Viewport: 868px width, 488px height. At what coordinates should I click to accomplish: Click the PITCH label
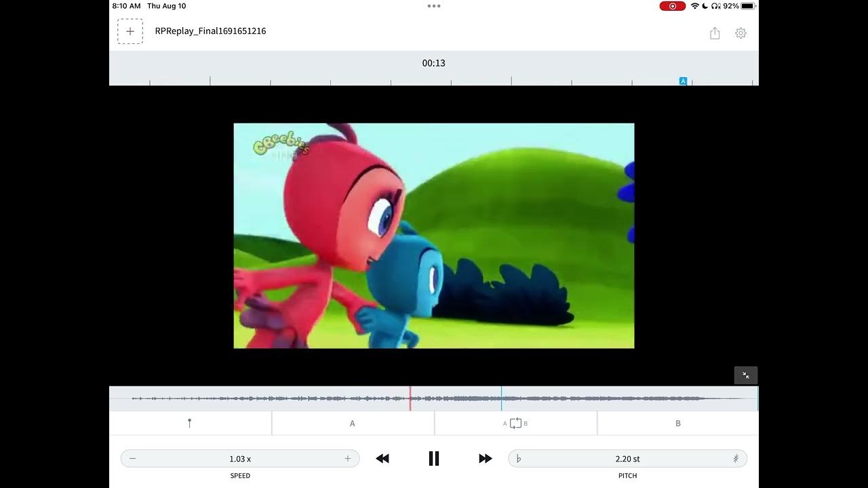[x=628, y=476]
